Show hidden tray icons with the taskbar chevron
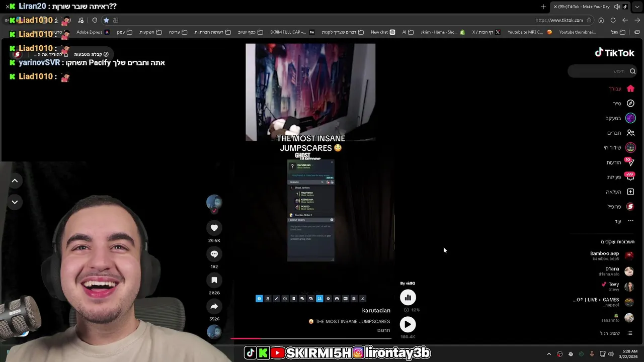Image resolution: width=644 pixels, height=362 pixels. (x=549, y=354)
